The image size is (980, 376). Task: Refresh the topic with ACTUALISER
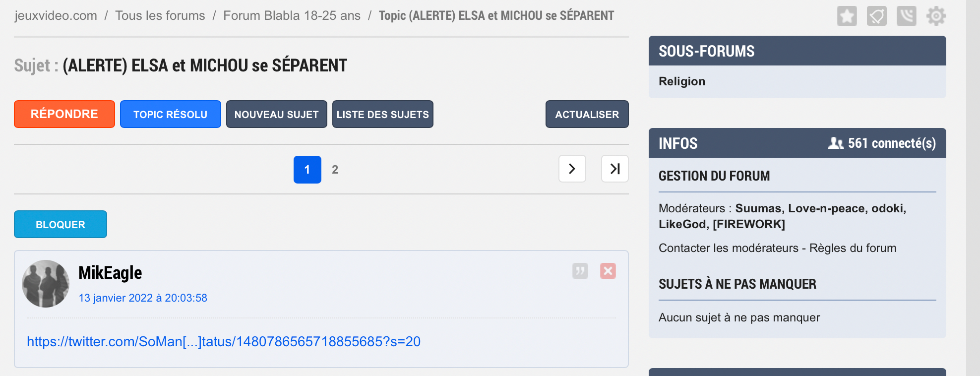pyautogui.click(x=587, y=115)
